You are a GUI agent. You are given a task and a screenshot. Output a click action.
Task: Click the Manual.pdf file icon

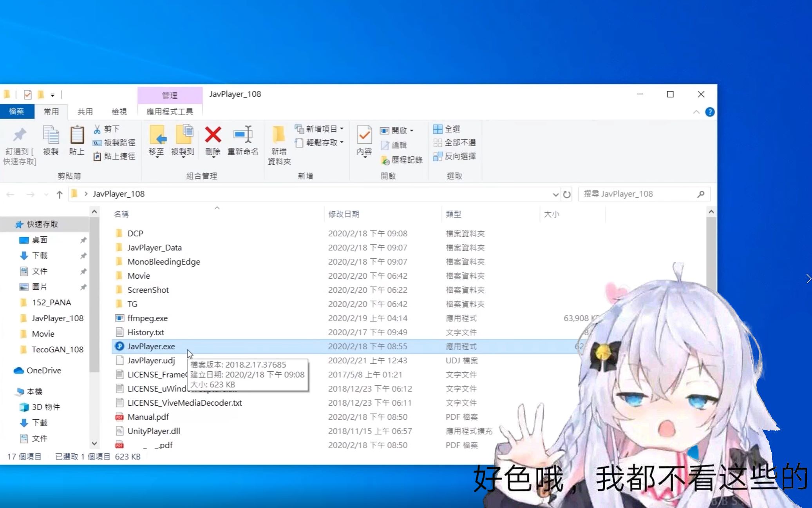[119, 417]
